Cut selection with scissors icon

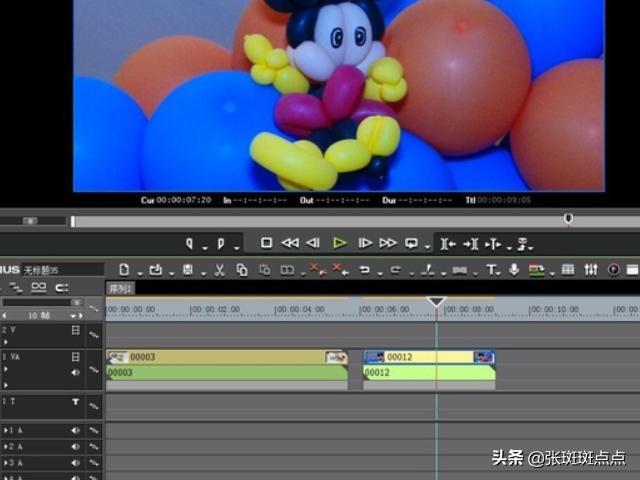pyautogui.click(x=220, y=270)
